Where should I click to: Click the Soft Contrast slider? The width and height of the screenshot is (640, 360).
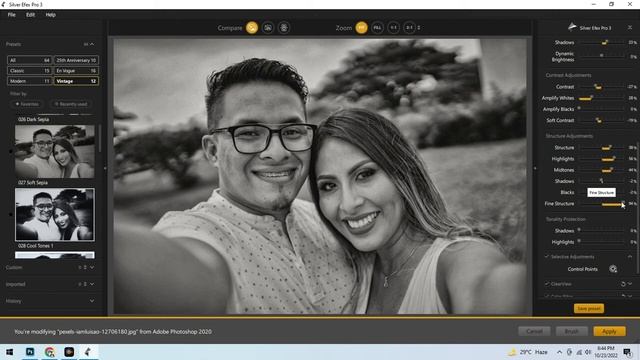pyautogui.click(x=602, y=120)
